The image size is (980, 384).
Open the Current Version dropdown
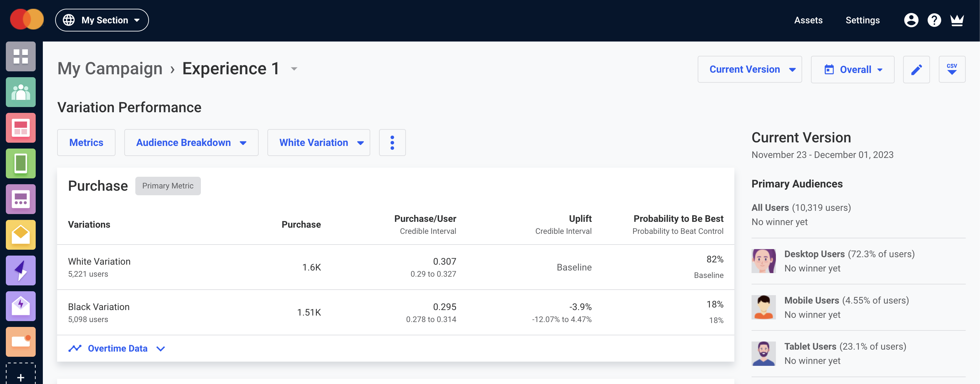750,70
